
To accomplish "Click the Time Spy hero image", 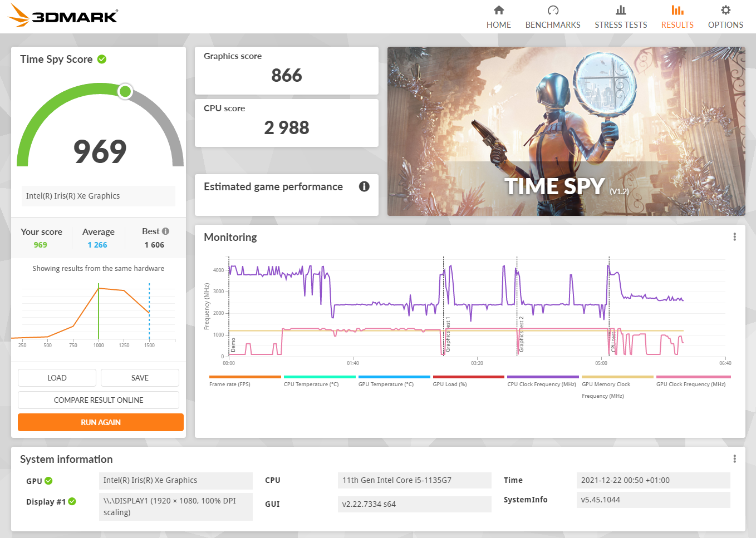I will 566,131.
